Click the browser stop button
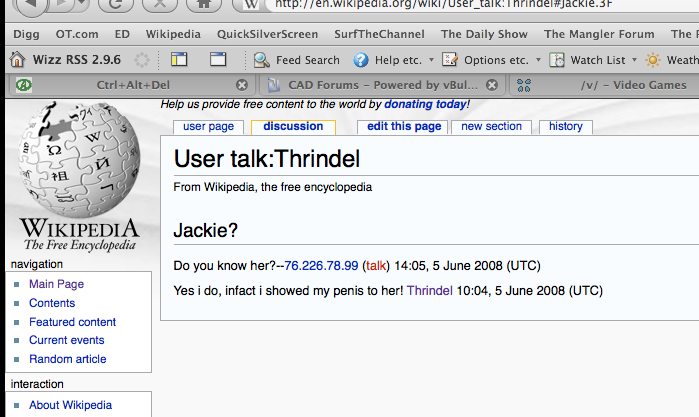Viewport: 699px width, 417px height. coord(160,5)
